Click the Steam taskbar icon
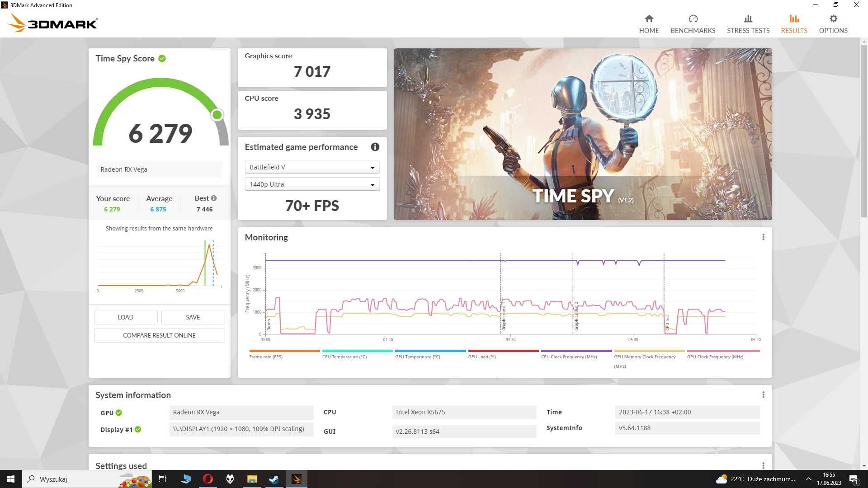The height and width of the screenshot is (488, 868). coord(274,479)
